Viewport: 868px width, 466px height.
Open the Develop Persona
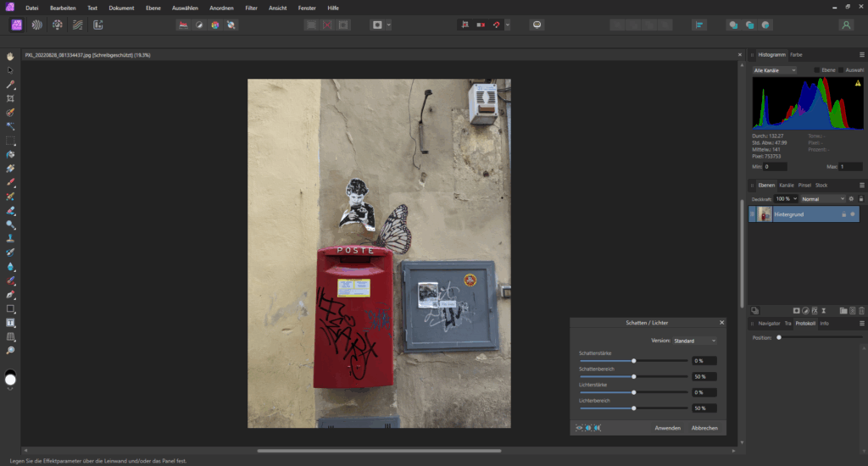click(x=57, y=25)
